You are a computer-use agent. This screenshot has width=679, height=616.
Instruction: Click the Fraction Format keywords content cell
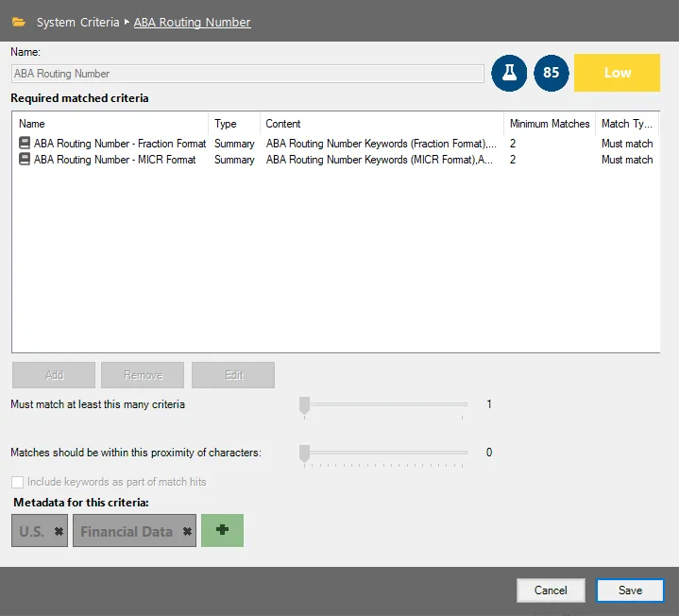382,144
